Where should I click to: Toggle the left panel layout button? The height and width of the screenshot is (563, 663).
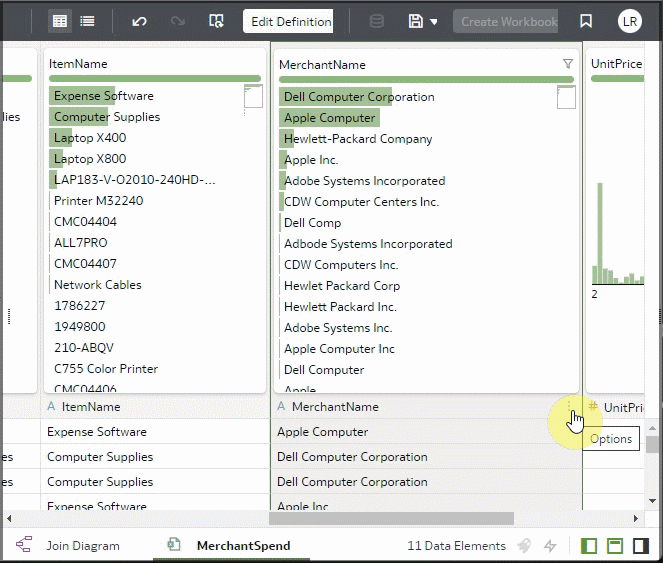coord(589,546)
